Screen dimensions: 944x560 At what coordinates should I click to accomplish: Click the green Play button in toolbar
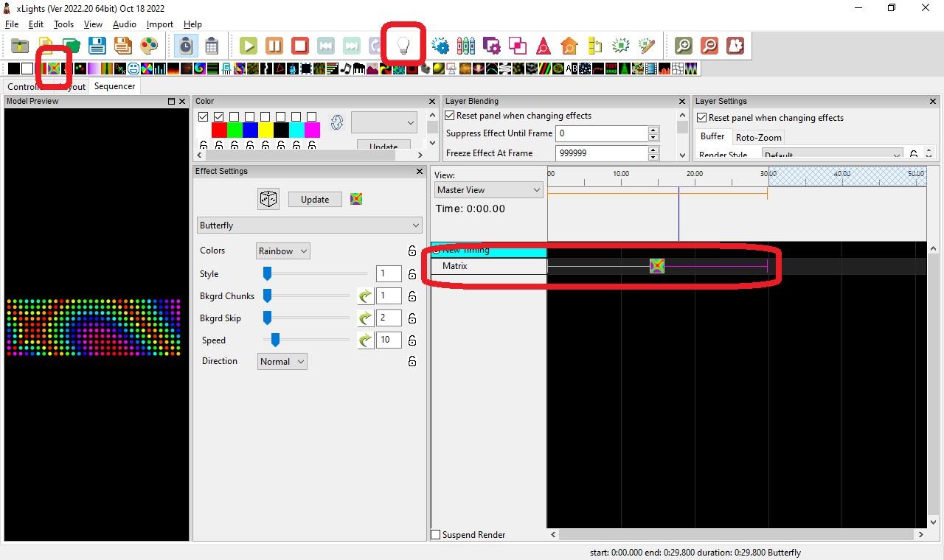pyautogui.click(x=249, y=46)
